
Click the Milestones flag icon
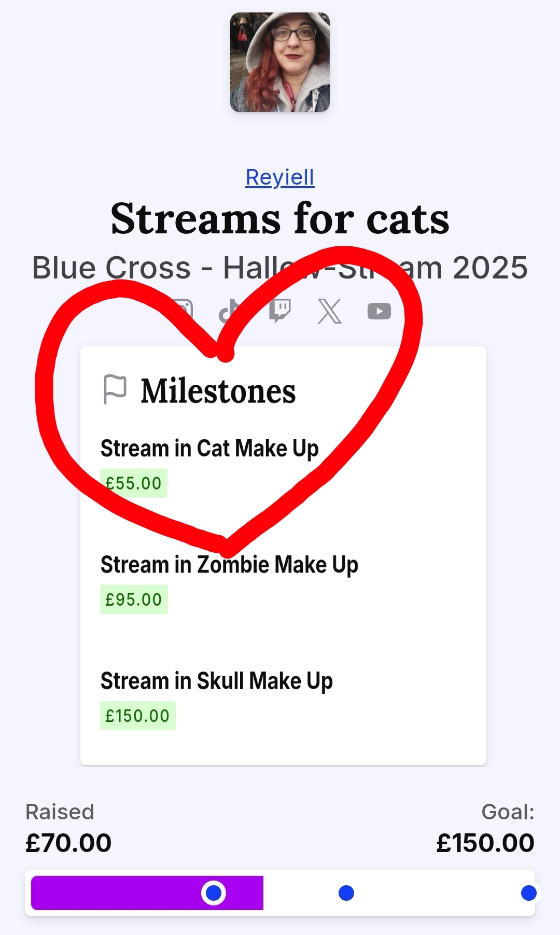(x=115, y=389)
